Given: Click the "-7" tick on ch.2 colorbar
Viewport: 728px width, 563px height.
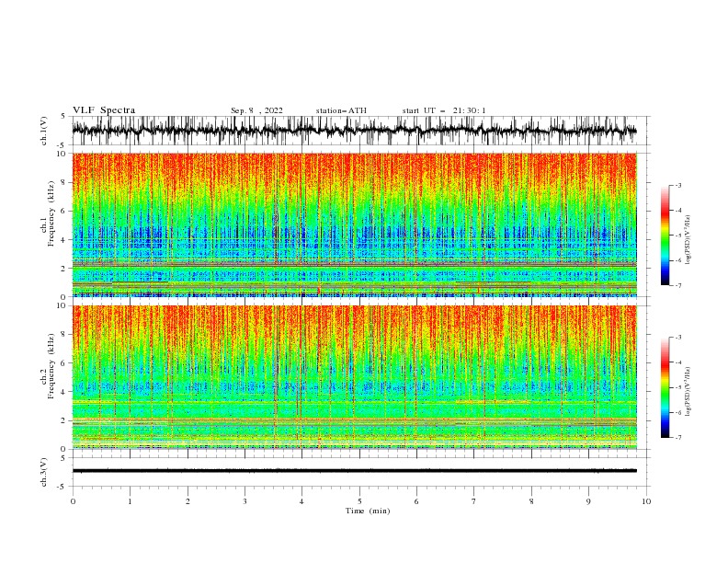Looking at the screenshot, I should click(x=677, y=437).
